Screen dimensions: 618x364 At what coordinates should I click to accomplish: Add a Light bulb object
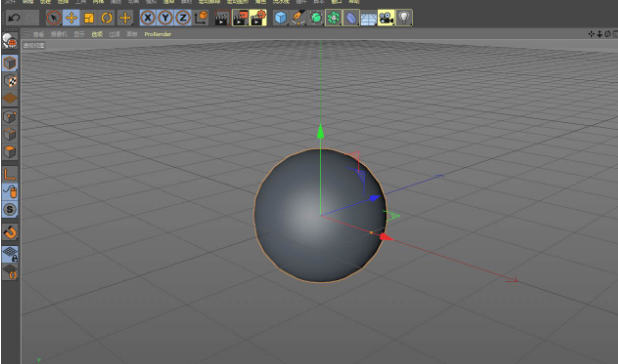coord(404,18)
